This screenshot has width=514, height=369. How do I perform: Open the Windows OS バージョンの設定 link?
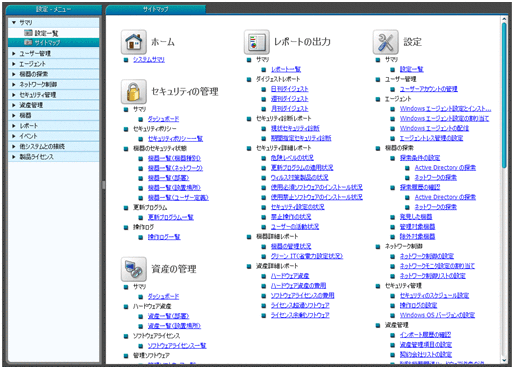point(437,315)
